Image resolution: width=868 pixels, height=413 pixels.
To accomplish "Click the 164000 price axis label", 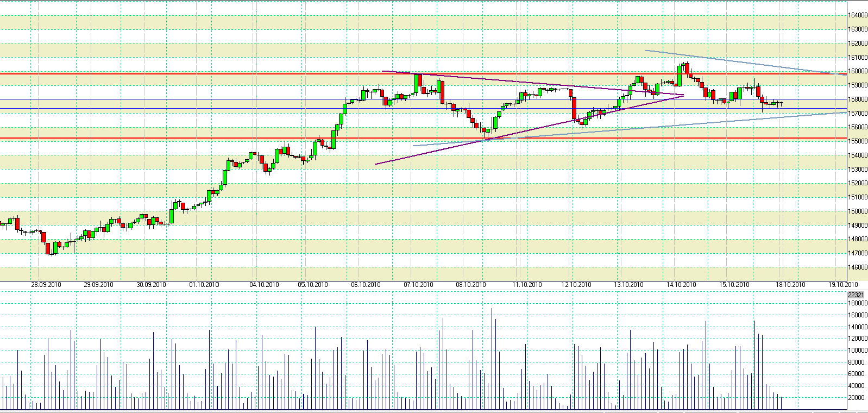I will [858, 15].
